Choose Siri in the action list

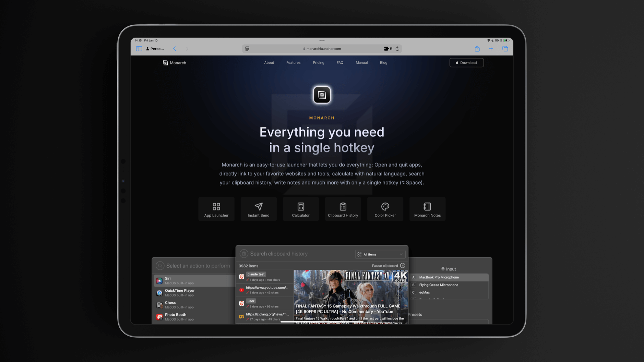(x=194, y=280)
